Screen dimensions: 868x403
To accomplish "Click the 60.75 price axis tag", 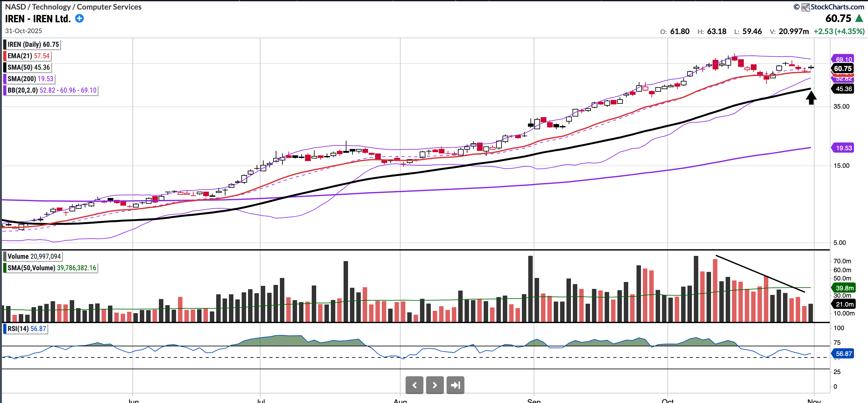I will (x=843, y=68).
